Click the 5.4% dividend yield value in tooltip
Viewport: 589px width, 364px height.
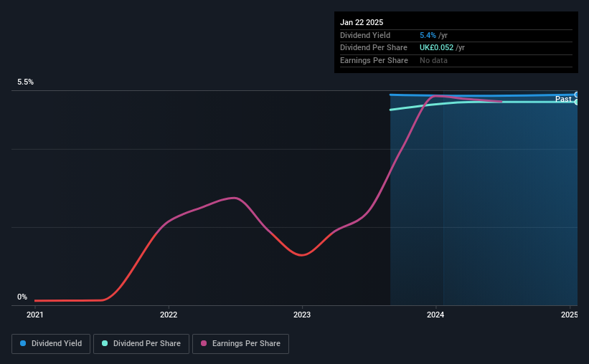tap(428, 35)
